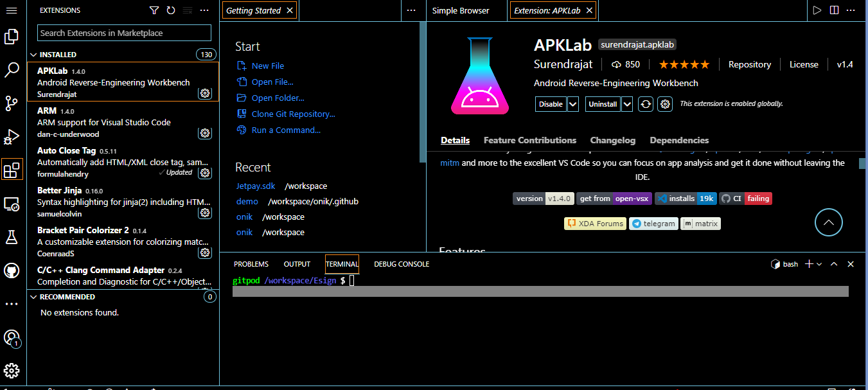Select the Changelog tab
Viewport: 868px width, 390px height.
point(613,140)
